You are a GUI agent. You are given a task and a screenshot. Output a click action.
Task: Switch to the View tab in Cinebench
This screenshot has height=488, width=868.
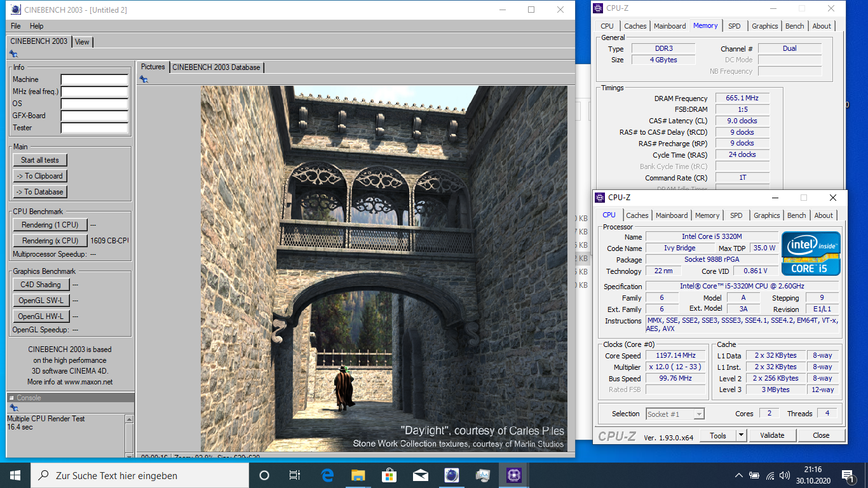[82, 42]
